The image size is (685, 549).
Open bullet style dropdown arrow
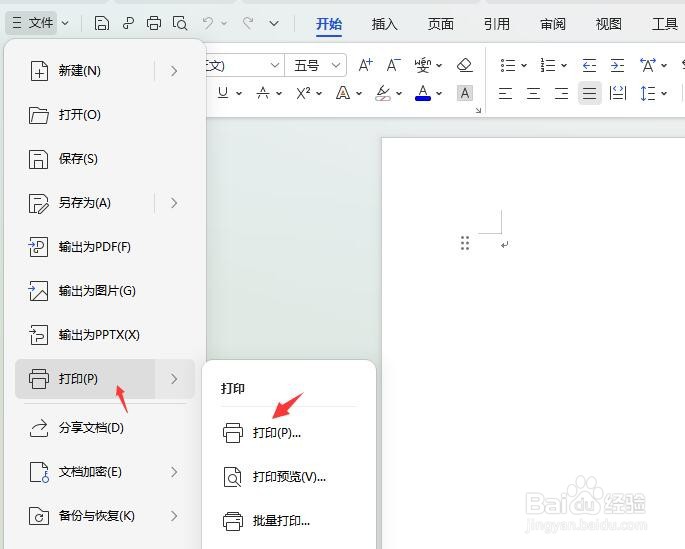pyautogui.click(x=524, y=66)
